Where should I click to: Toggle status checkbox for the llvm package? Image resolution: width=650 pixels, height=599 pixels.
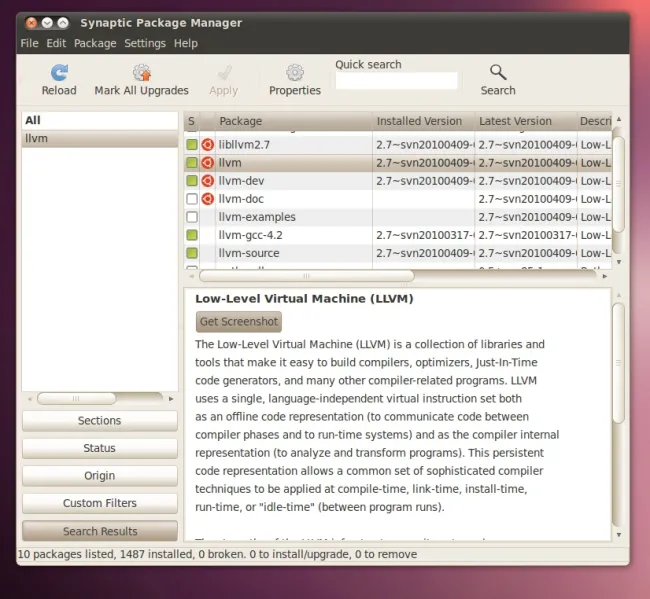coord(192,163)
